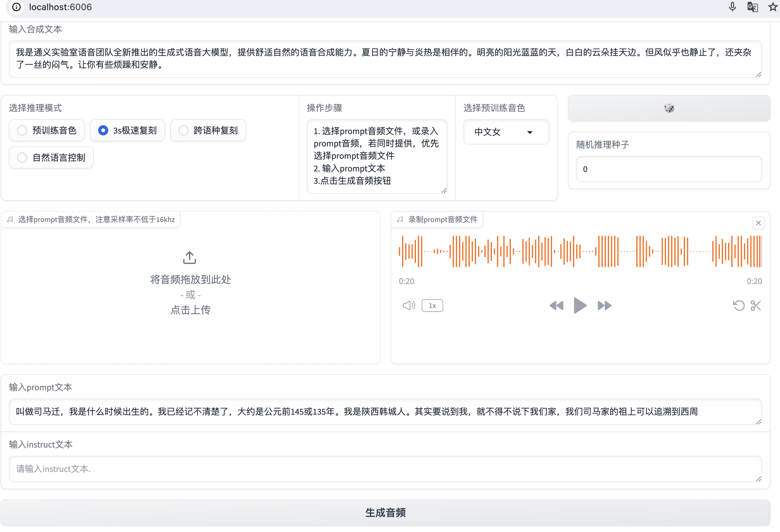Click the 选择推理模式 section label
780x532 pixels.
(35, 108)
